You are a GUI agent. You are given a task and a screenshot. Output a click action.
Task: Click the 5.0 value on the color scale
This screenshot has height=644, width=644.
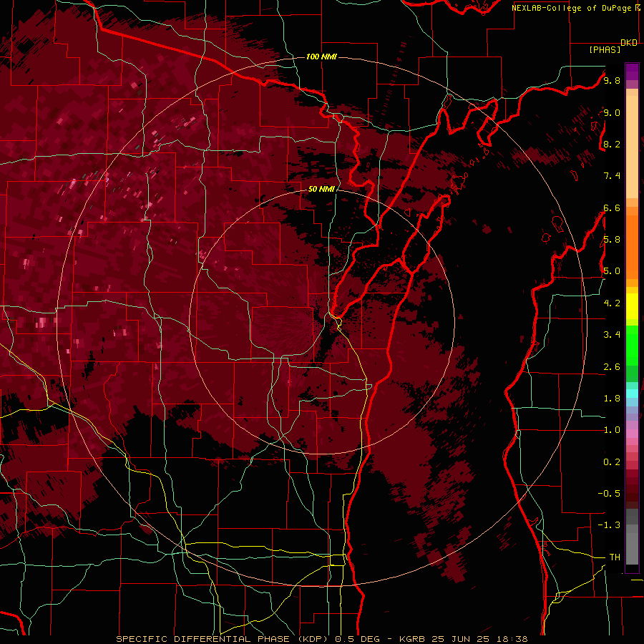[x=612, y=271]
